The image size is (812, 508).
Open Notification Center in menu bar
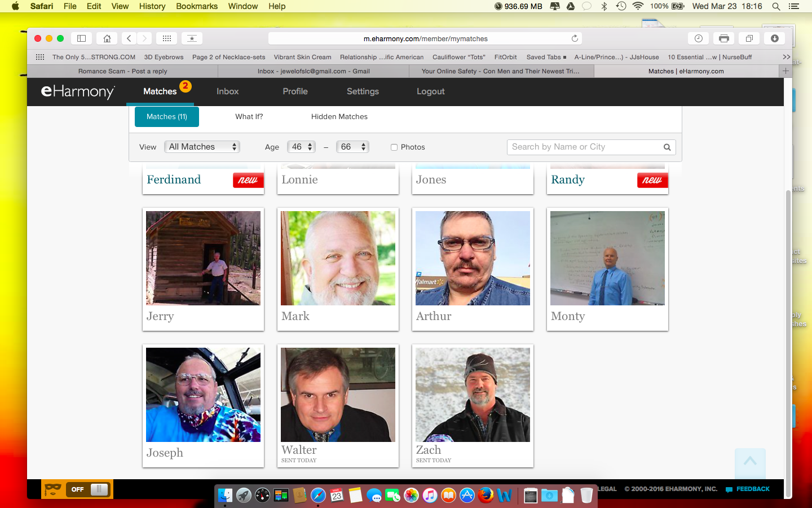794,6
